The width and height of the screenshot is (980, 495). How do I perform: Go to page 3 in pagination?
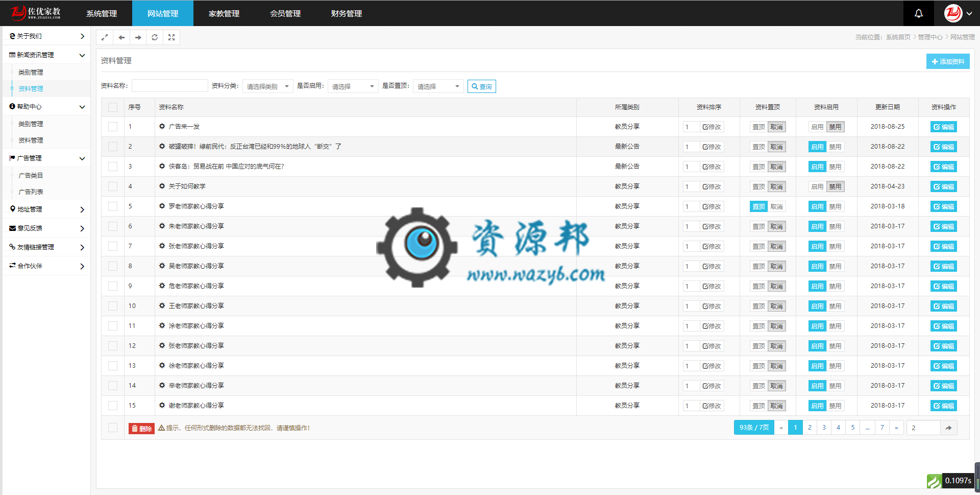tap(824, 428)
